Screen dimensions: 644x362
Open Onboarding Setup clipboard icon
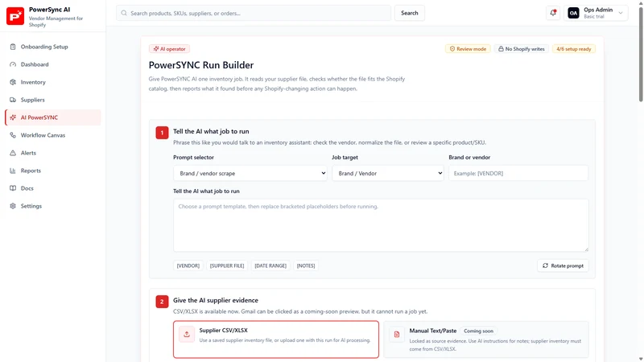coord(13,47)
